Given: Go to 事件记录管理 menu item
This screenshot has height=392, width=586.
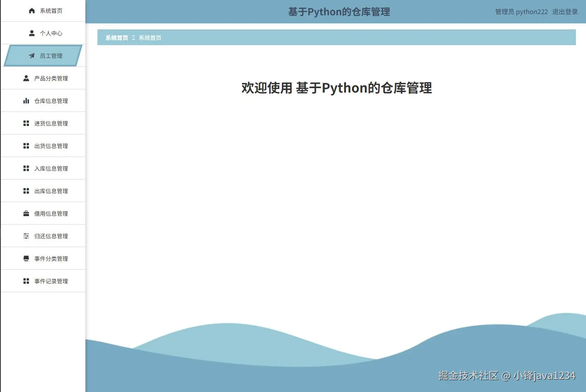Looking at the screenshot, I should (43, 281).
